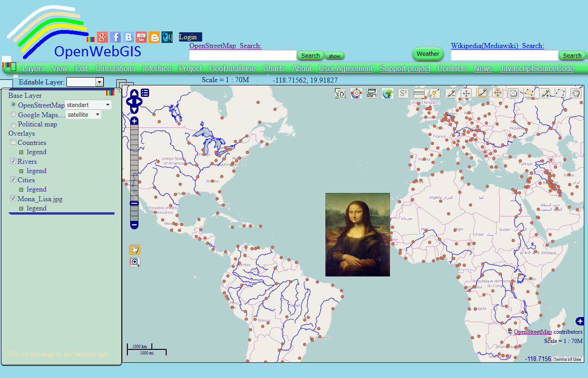Open the YouTube social icon

(x=141, y=37)
